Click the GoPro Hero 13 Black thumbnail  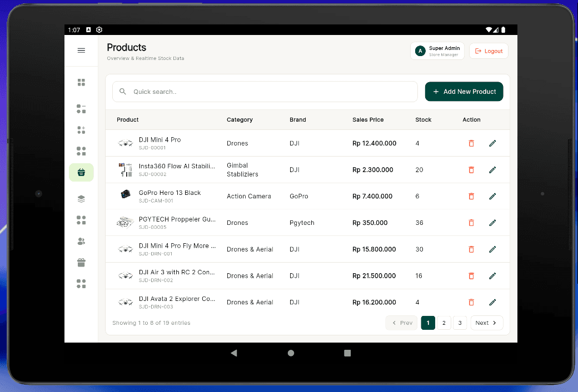click(x=126, y=194)
